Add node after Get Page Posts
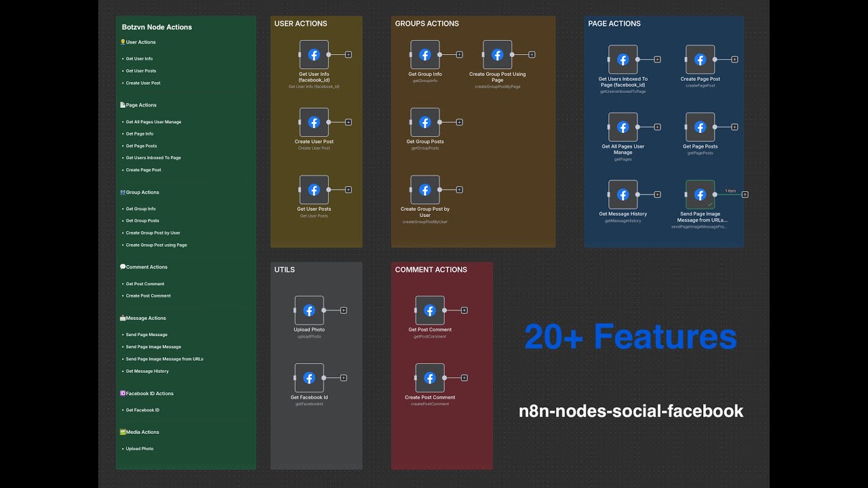 pyautogui.click(x=734, y=127)
